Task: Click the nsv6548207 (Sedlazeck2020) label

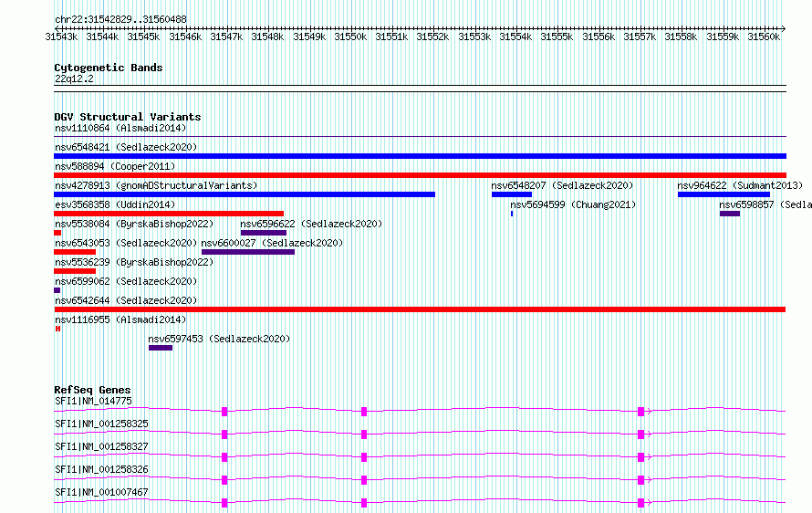Action: (x=562, y=185)
